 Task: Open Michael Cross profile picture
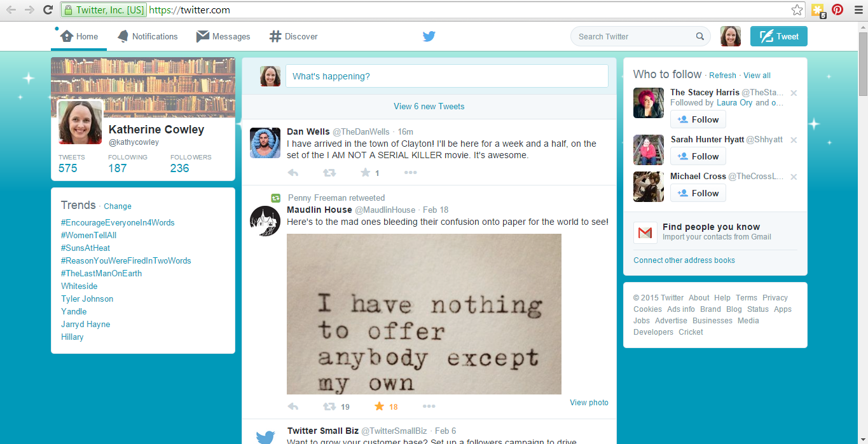click(649, 187)
